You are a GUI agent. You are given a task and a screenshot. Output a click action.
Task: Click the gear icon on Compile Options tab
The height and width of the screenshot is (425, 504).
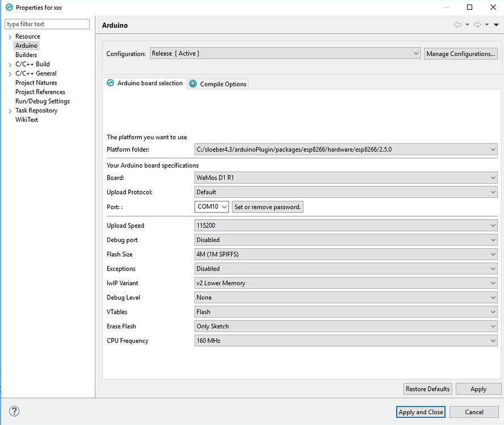point(193,84)
